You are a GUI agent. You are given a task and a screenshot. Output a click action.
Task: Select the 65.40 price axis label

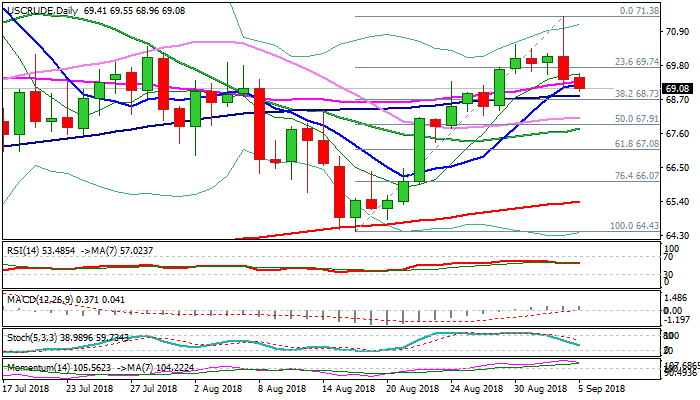(676, 203)
